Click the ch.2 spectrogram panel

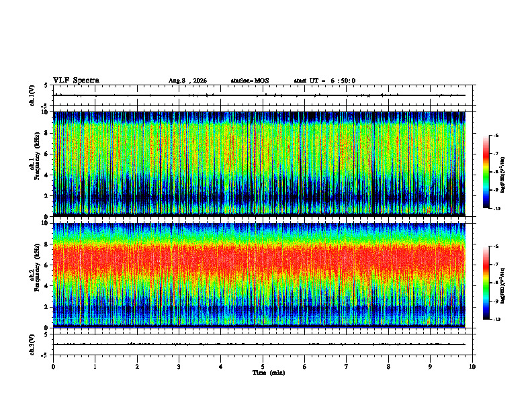[x=259, y=275]
